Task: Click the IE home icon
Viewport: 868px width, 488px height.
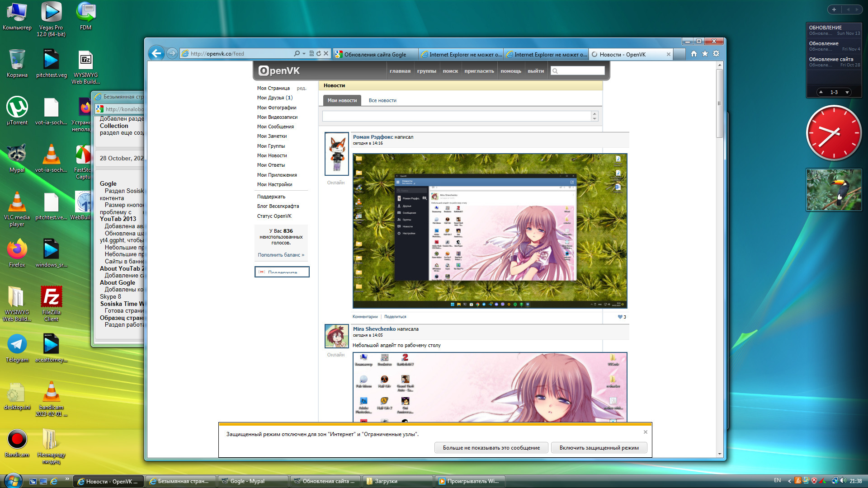Action: pyautogui.click(x=694, y=54)
